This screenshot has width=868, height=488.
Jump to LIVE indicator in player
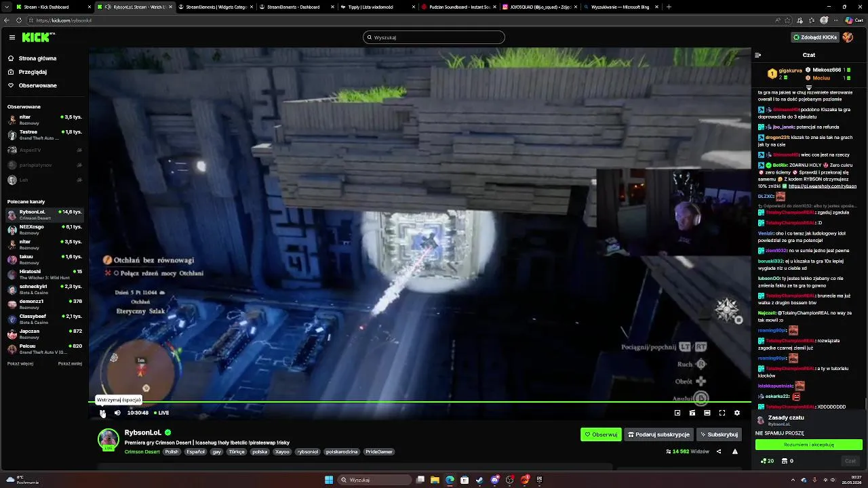pyautogui.click(x=161, y=413)
